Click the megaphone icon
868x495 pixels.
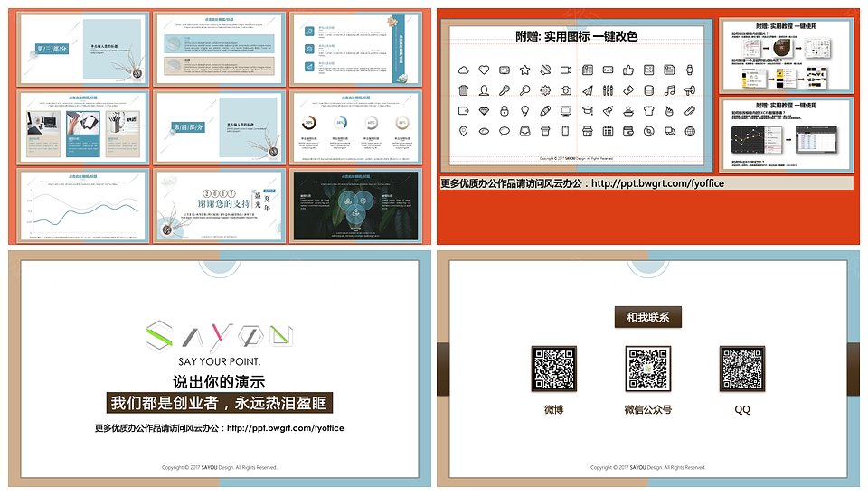690,90
